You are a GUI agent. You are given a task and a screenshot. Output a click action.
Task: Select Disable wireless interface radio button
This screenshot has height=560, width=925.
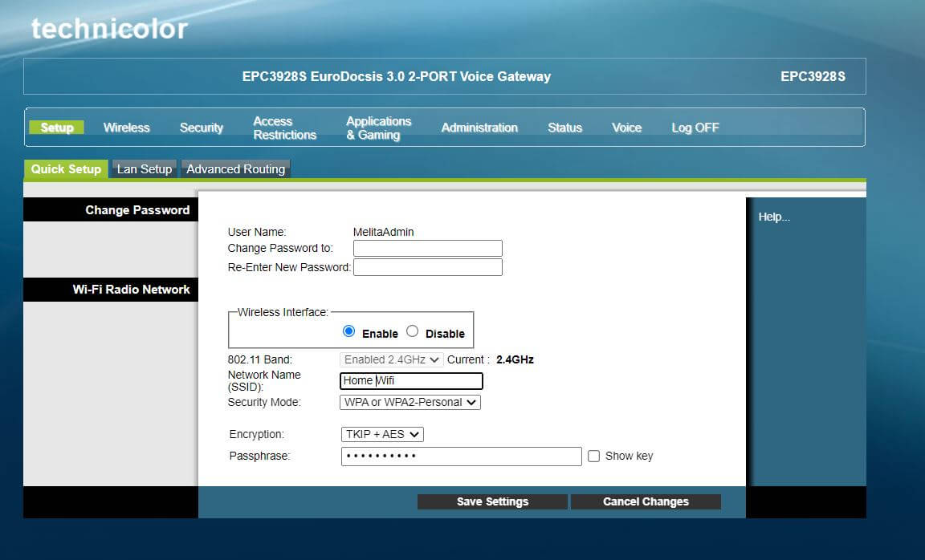(x=413, y=331)
